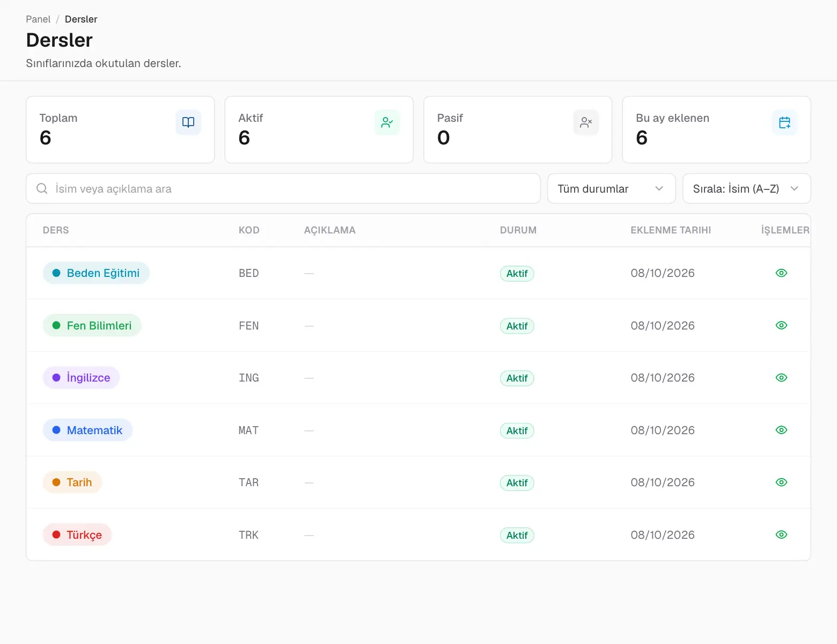Choose the Tarih course tag
The image size is (837, 644).
(72, 482)
